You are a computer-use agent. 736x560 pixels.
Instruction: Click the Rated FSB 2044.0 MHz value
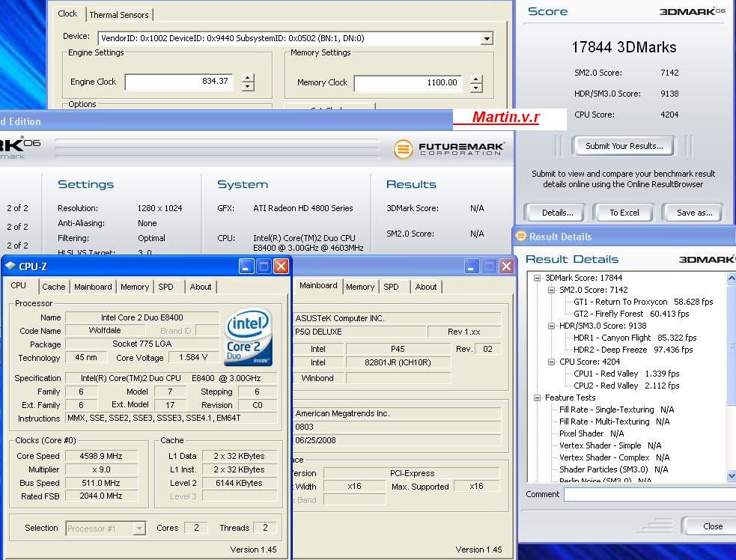tap(101, 496)
